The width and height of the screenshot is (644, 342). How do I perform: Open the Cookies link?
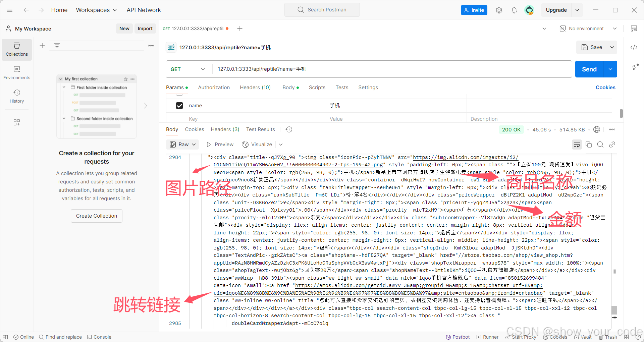coord(605,88)
